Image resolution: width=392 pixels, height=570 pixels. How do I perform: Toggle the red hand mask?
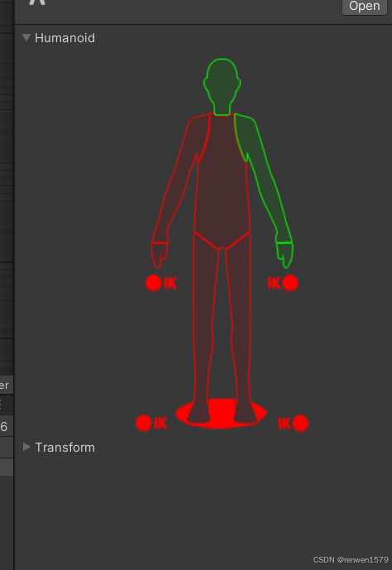point(160,255)
